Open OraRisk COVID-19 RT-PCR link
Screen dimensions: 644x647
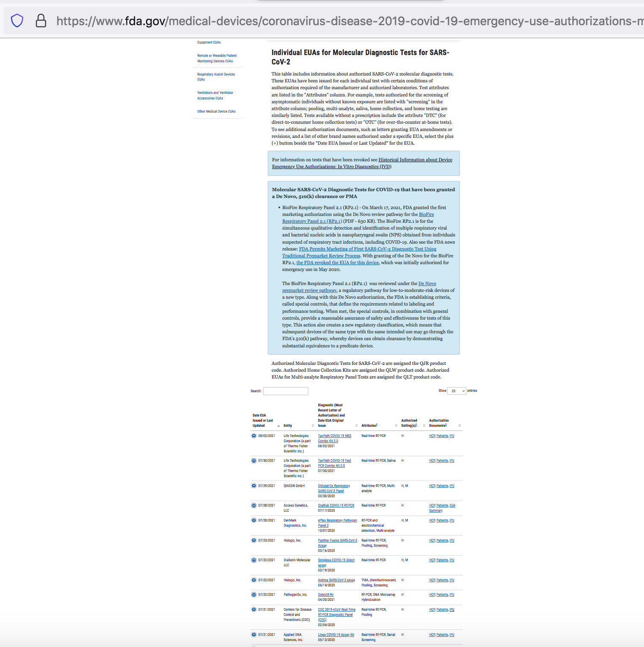coord(336,505)
